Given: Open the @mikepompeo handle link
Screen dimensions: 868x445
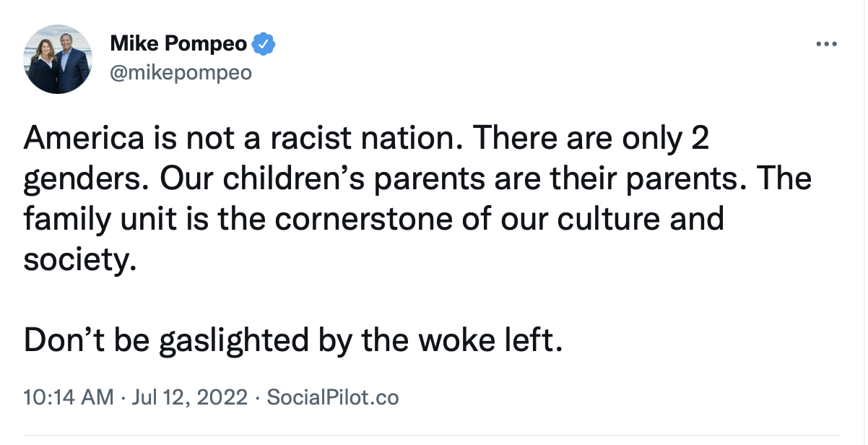Looking at the screenshot, I should click(181, 73).
